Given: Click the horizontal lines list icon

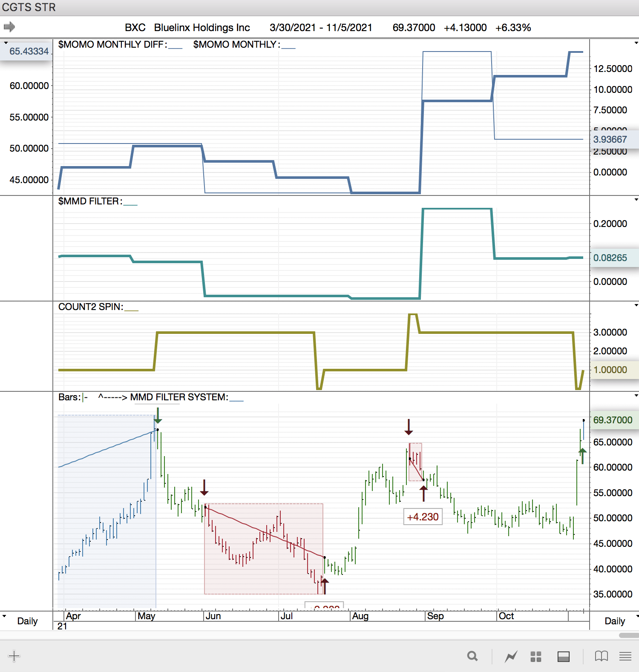Looking at the screenshot, I should click(625, 656).
